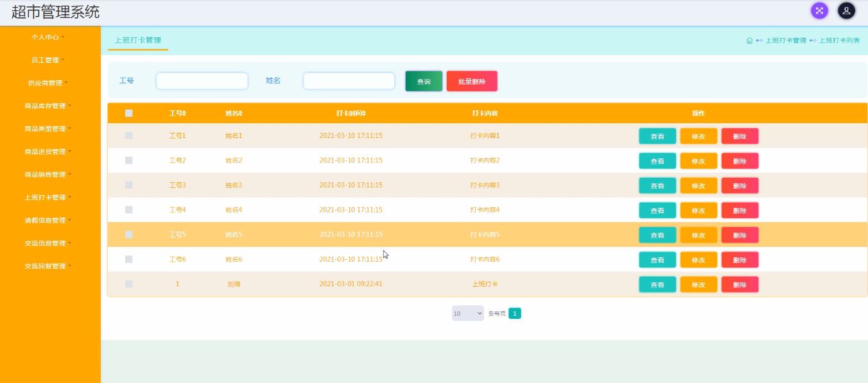Click the green 查询 search button
This screenshot has height=383, width=868.
click(x=424, y=81)
